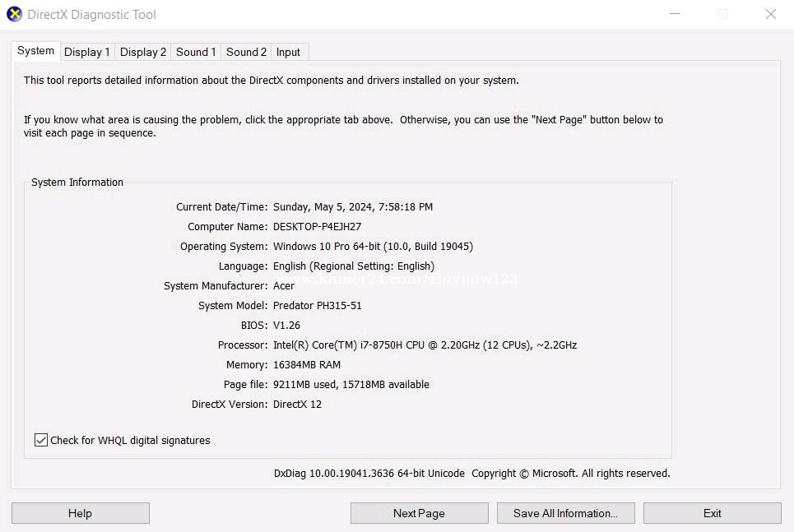
Task: Open the Display 1 tab
Action: 87,52
